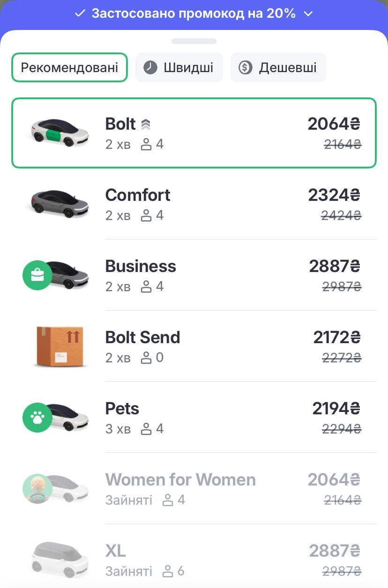Switch to the Швидші filter tab
The height and width of the screenshot is (588, 388).
(x=179, y=67)
